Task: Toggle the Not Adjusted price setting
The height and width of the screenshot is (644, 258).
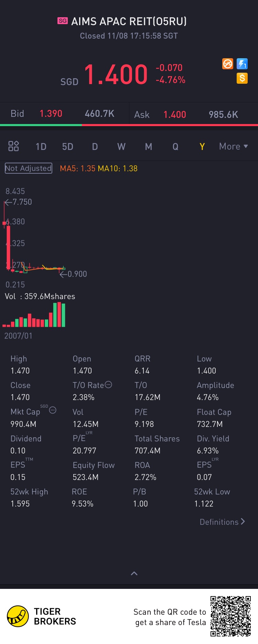Action: [29, 168]
